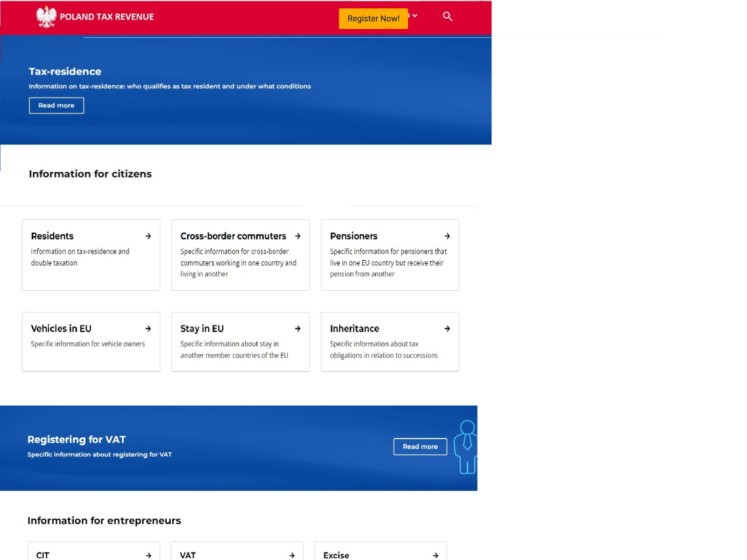The height and width of the screenshot is (560, 747).
Task: Click the arrow icon on Cross-border commuters card
Action: [x=297, y=236]
